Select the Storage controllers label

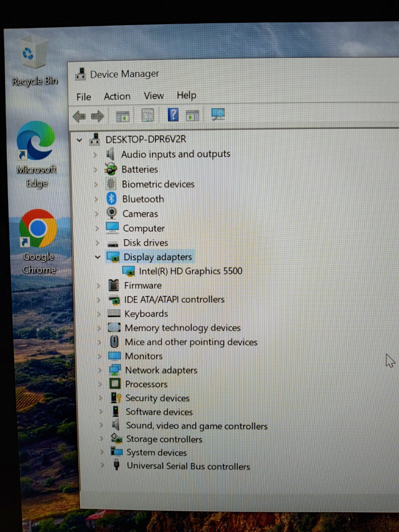pos(164,439)
